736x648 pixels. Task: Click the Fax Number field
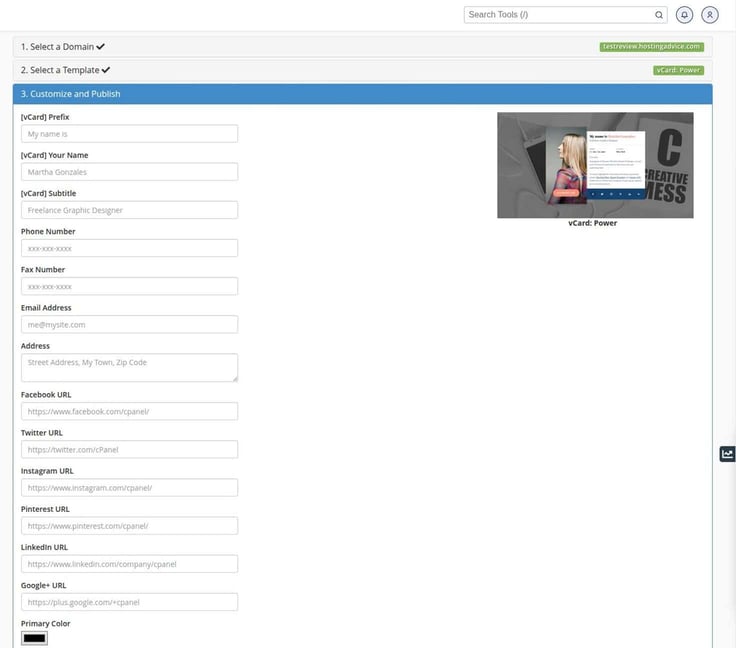(x=129, y=286)
